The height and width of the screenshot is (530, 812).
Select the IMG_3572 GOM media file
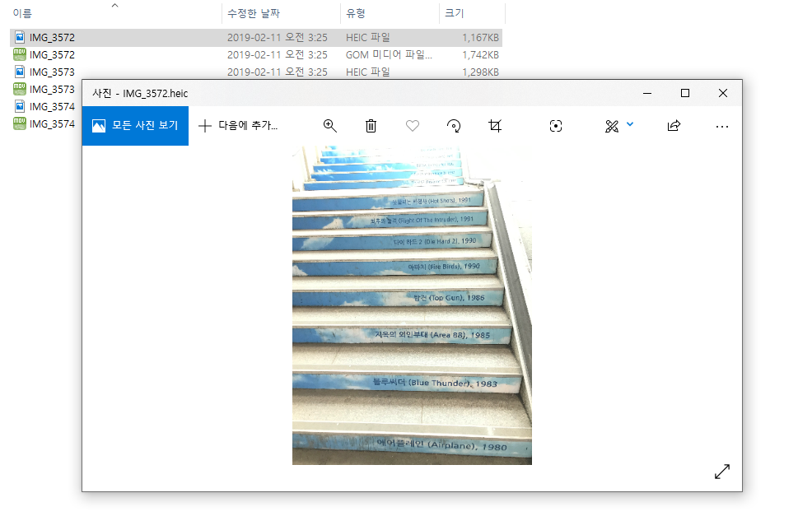coord(256,55)
